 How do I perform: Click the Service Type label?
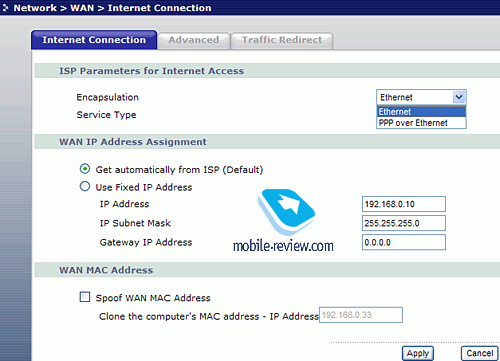click(x=106, y=115)
